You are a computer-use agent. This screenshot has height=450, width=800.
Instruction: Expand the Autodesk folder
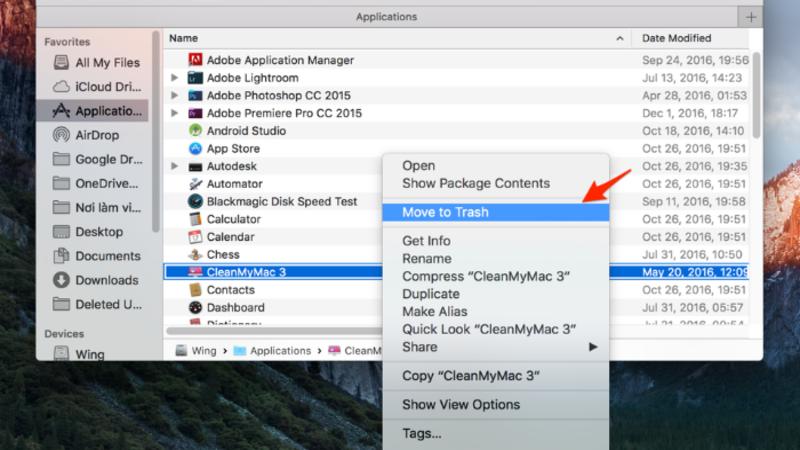(174, 166)
